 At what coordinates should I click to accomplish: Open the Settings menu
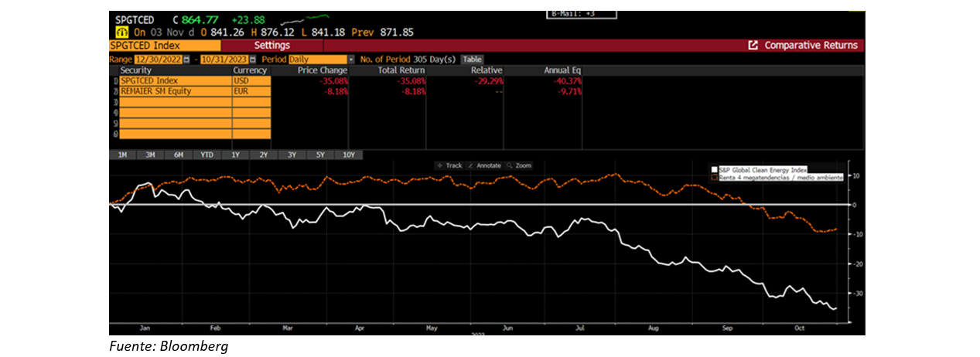(x=271, y=46)
